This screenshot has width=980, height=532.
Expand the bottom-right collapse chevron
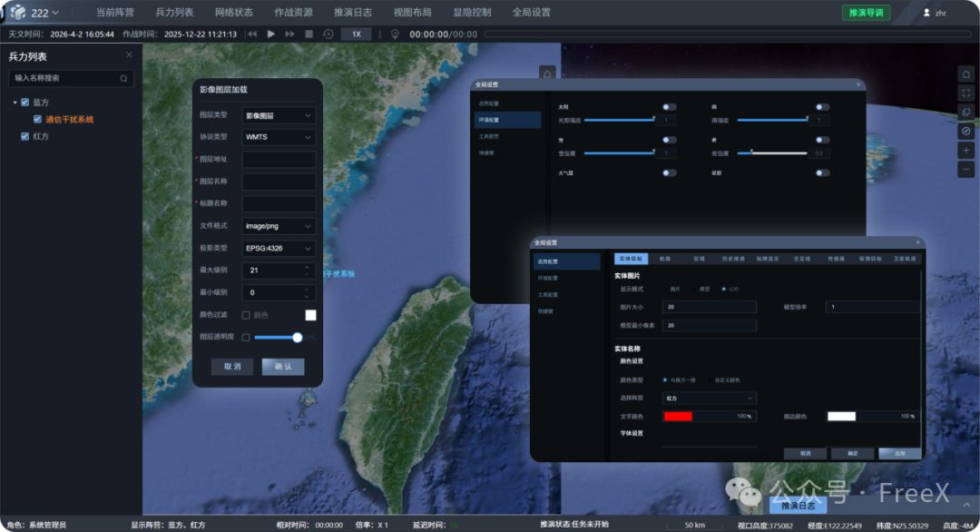(x=966, y=504)
